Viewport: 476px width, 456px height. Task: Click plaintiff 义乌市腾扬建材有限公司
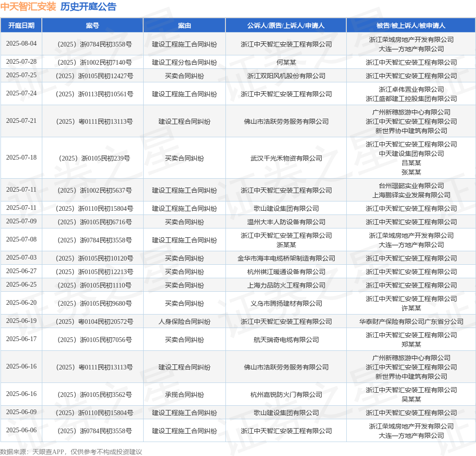point(286,303)
